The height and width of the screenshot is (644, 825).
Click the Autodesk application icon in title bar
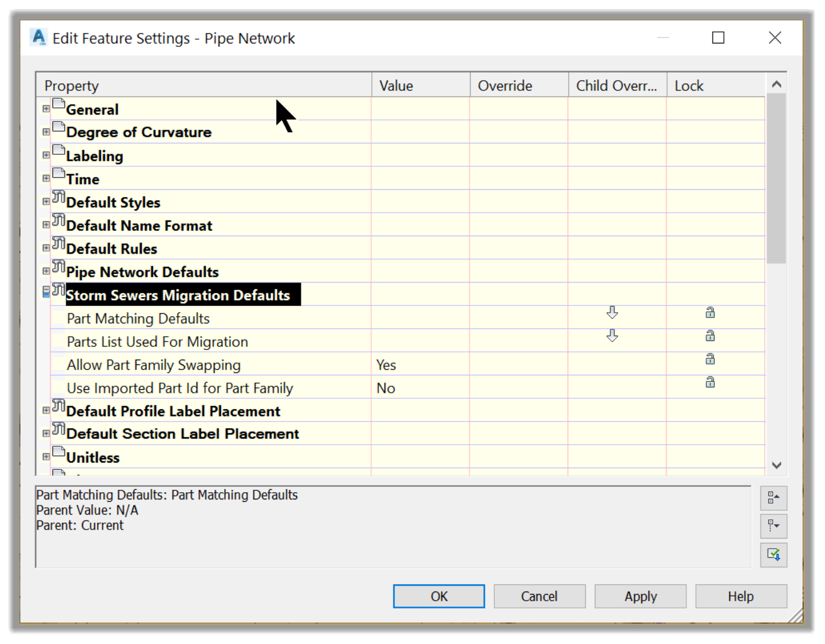tap(39, 37)
